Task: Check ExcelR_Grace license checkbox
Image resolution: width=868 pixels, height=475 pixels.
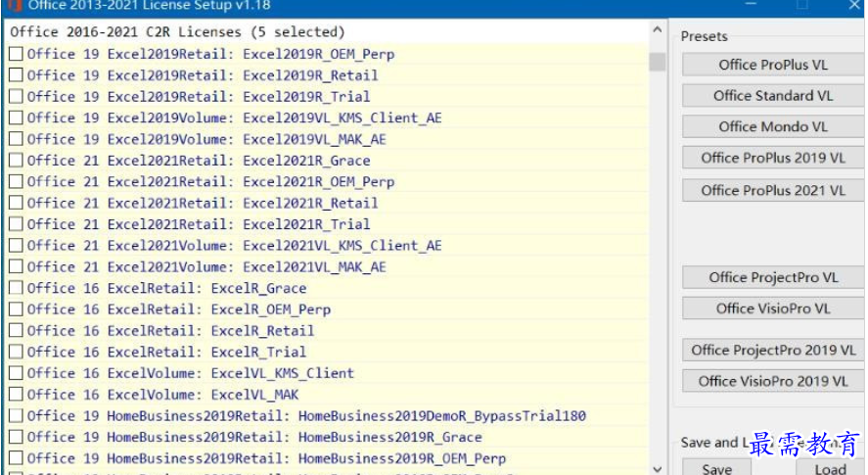Action: (x=16, y=288)
